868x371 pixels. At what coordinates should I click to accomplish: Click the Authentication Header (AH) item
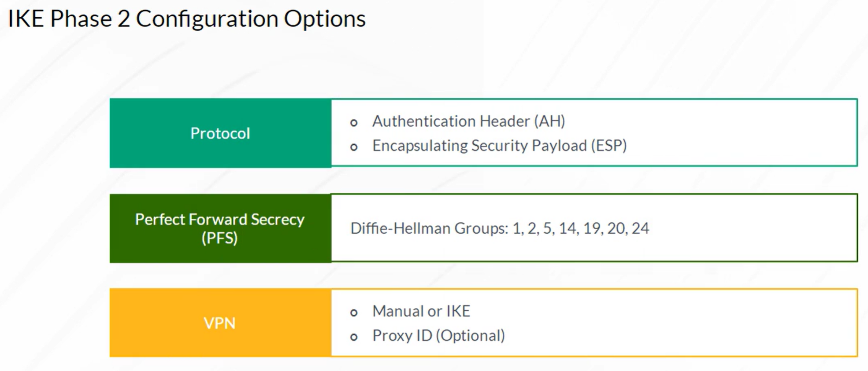click(468, 121)
